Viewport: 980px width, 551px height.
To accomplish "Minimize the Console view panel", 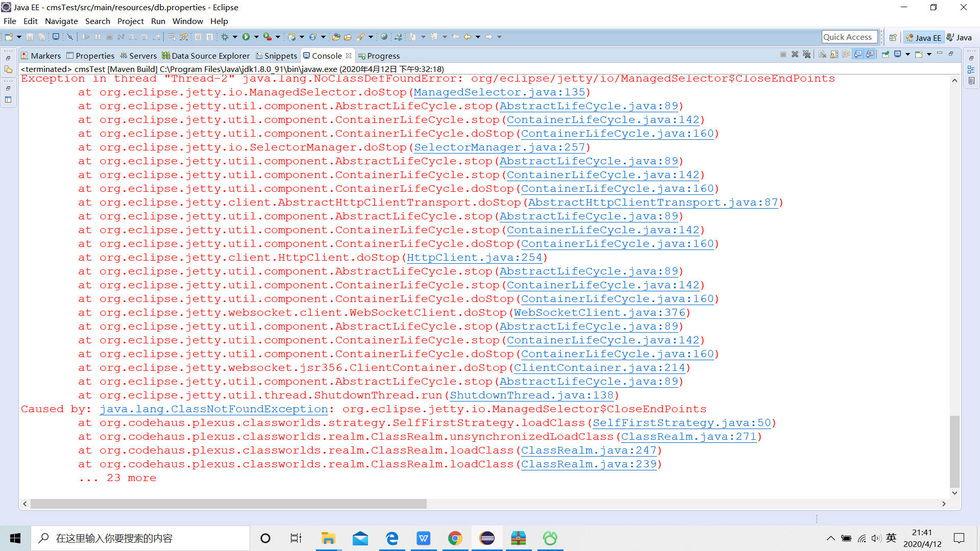I will pos(940,53).
